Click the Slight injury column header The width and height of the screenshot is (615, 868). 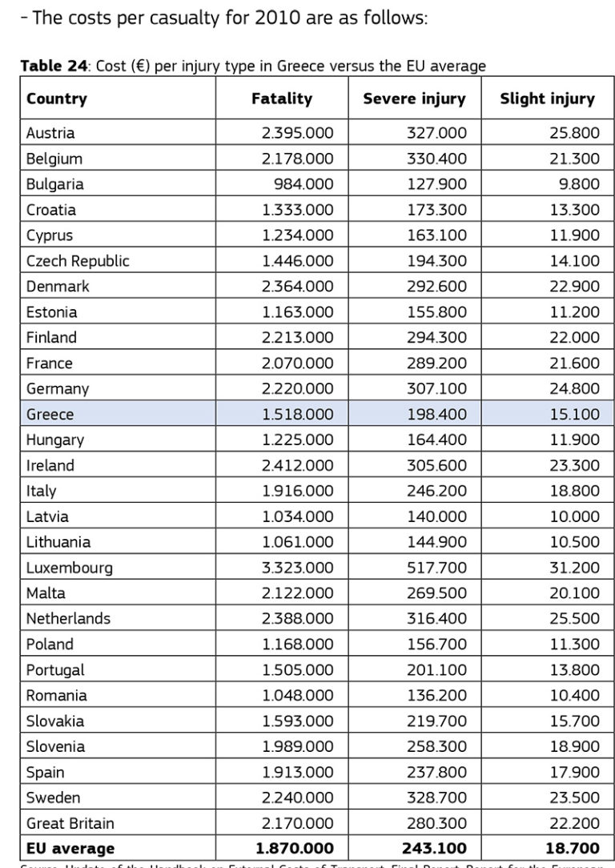[547, 99]
